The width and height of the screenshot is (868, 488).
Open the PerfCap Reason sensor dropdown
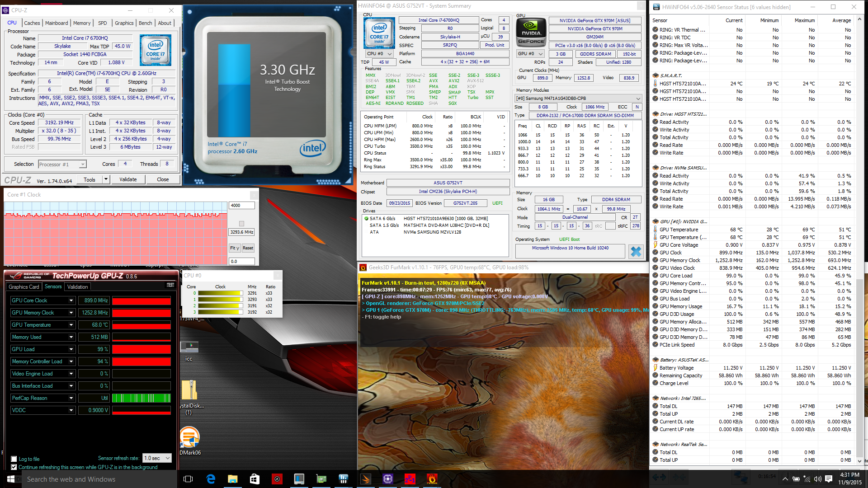(x=71, y=398)
